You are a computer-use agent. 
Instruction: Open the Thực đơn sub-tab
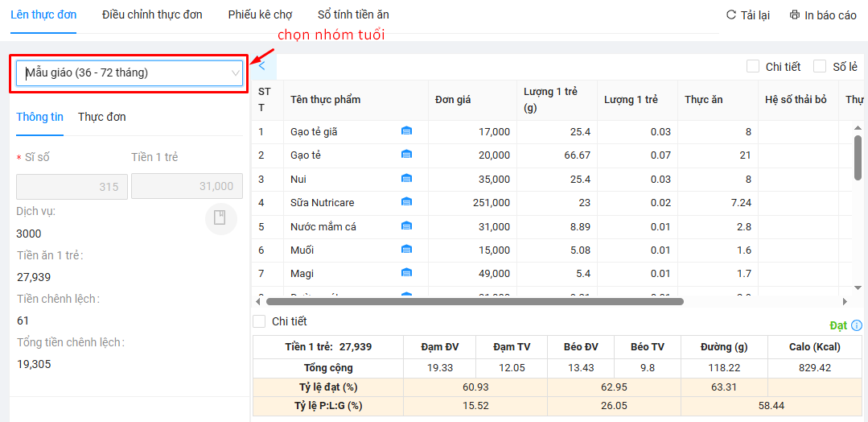[x=101, y=117]
